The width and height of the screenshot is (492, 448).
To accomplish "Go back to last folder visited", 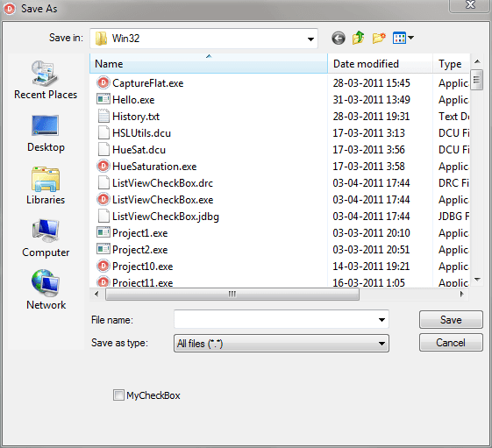I will [x=339, y=39].
